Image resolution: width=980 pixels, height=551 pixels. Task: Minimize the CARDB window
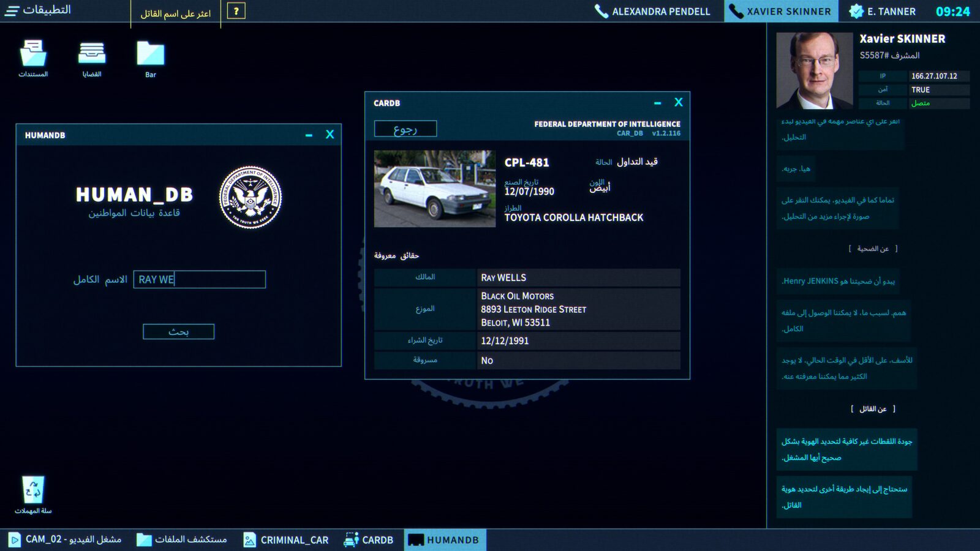[x=657, y=103]
